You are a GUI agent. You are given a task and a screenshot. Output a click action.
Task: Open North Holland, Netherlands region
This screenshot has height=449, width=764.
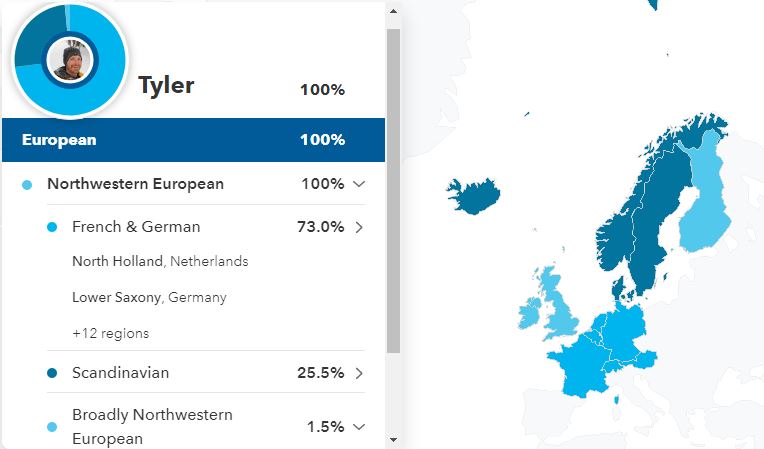click(160, 262)
